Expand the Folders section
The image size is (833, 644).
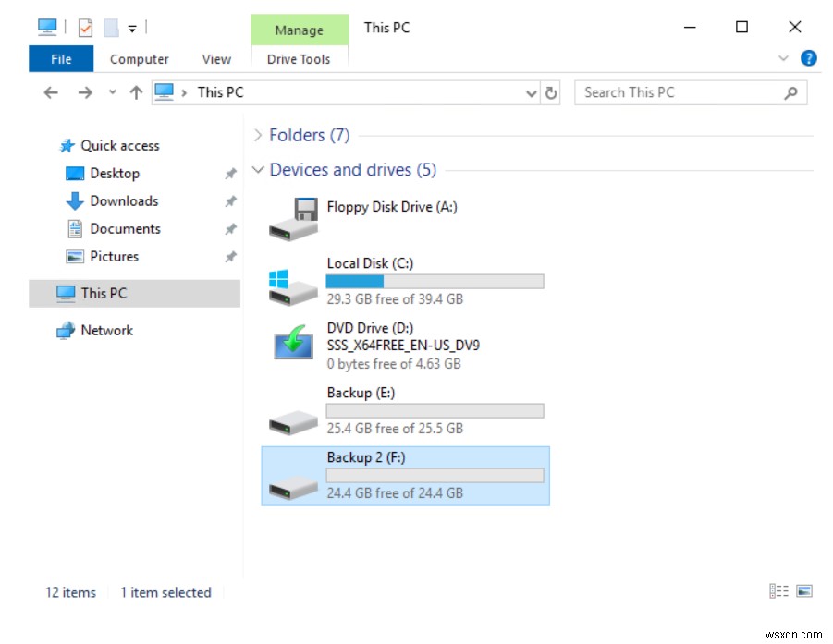257,135
